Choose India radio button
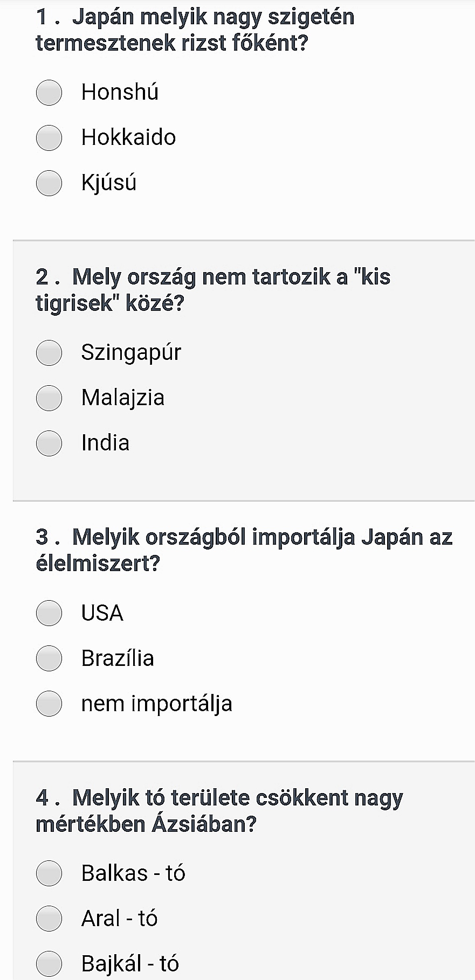This screenshot has width=475, height=980. (x=49, y=443)
